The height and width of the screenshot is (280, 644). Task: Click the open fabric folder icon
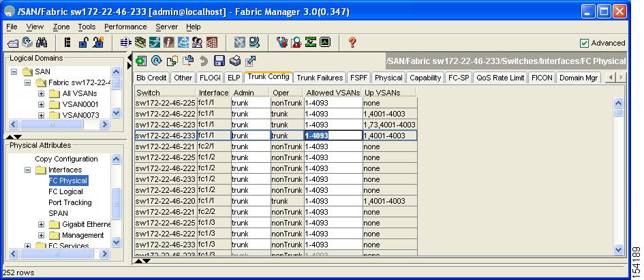pos(13,42)
